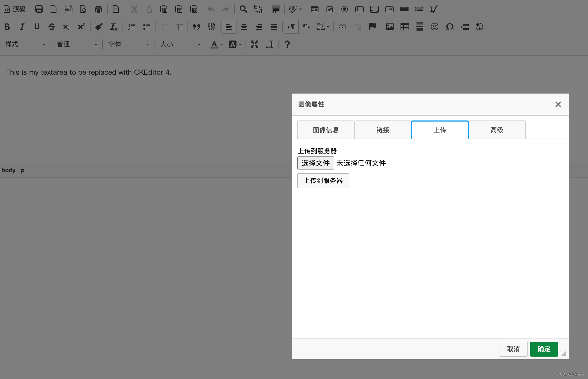This screenshot has width=588, height=379.
Task: Toggle Subscript formatting
Action: pos(67,27)
